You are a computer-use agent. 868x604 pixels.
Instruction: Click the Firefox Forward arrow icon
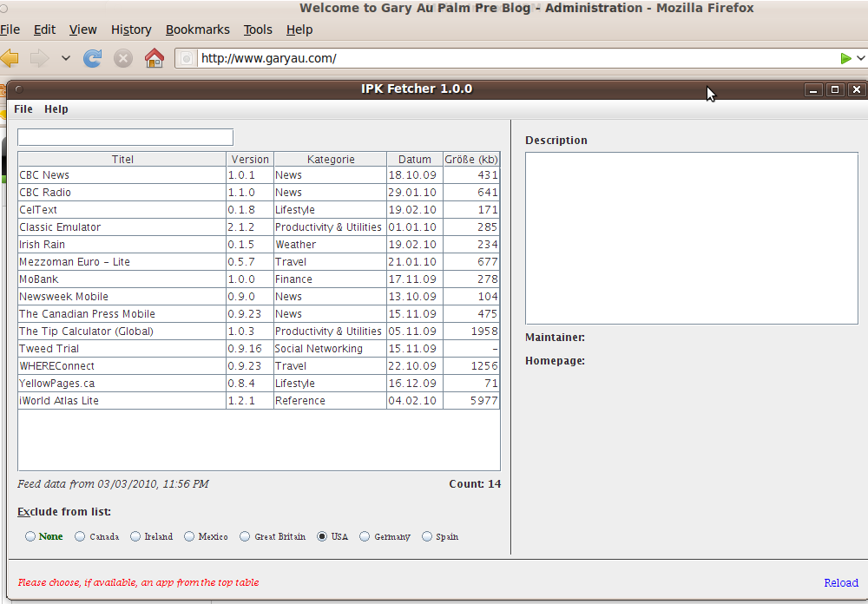click(39, 58)
